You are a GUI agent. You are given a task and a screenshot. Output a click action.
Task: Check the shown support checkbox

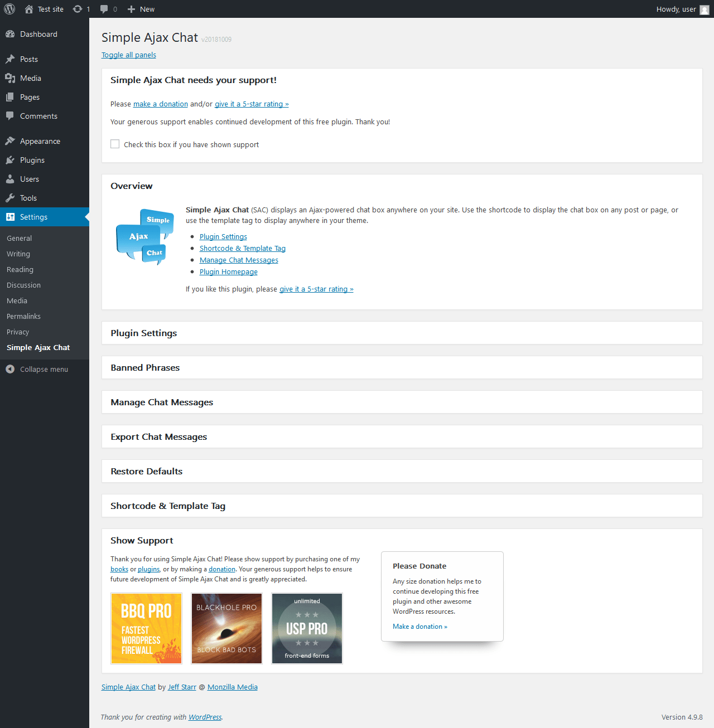[x=115, y=144]
